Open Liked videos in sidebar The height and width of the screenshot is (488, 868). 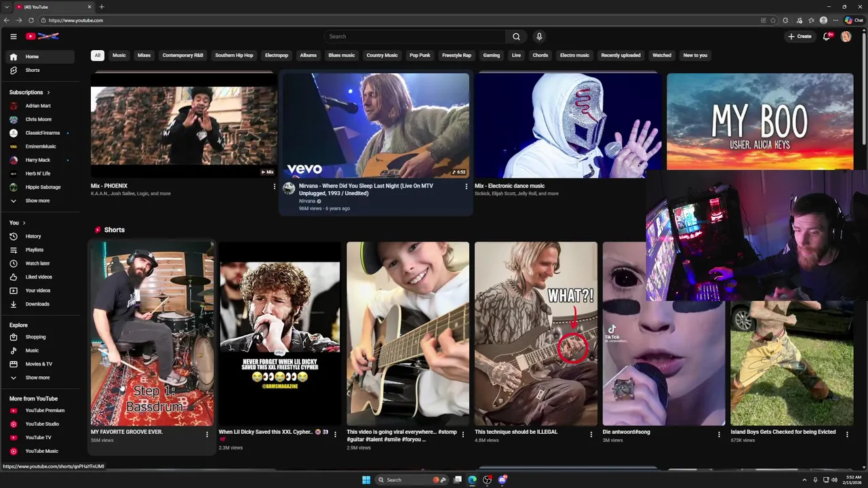(39, 277)
